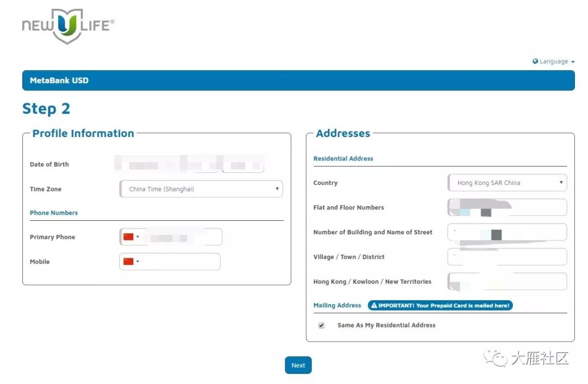This screenshot has width=588, height=384.
Task: Click the globe icon beside Language
Action: point(535,61)
